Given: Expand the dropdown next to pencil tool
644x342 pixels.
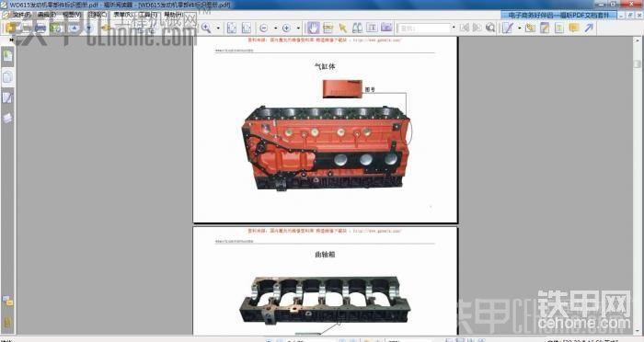Looking at the screenshot, I should tap(519, 28).
